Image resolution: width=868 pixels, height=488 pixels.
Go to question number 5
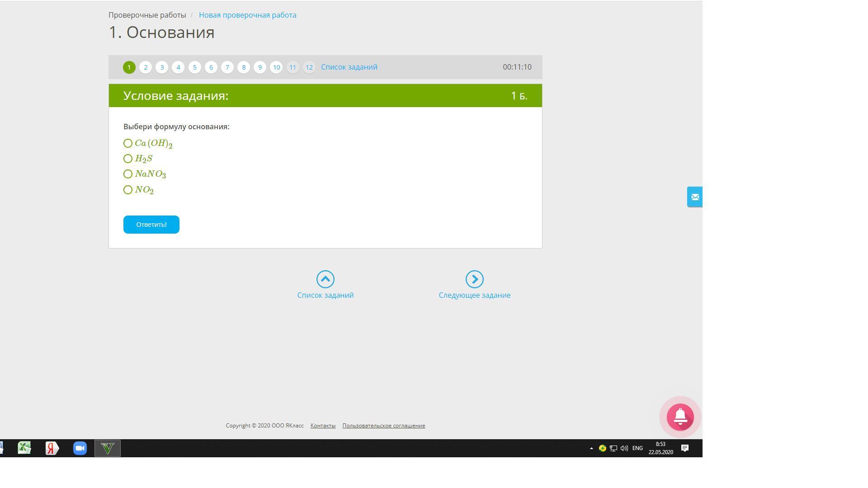point(194,67)
